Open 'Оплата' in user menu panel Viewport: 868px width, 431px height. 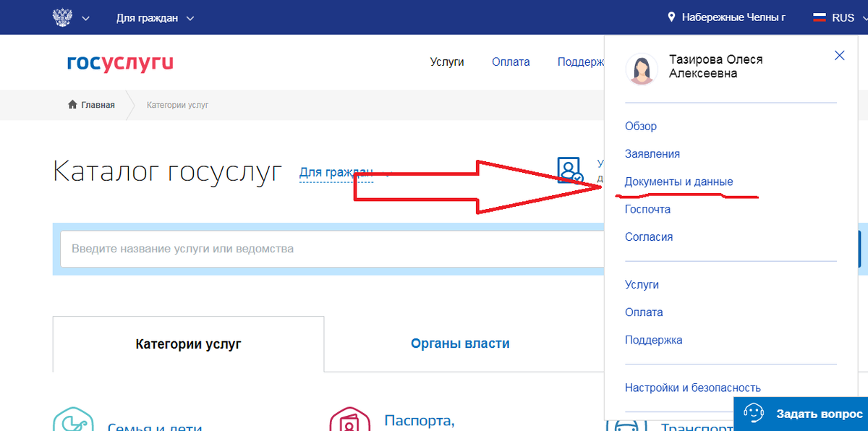[644, 312]
